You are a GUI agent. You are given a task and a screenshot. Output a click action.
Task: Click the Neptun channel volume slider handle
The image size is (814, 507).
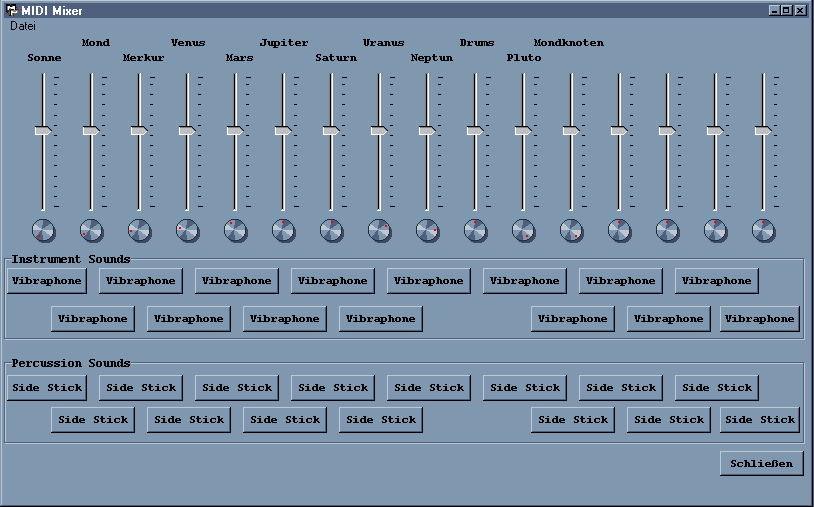(x=427, y=130)
